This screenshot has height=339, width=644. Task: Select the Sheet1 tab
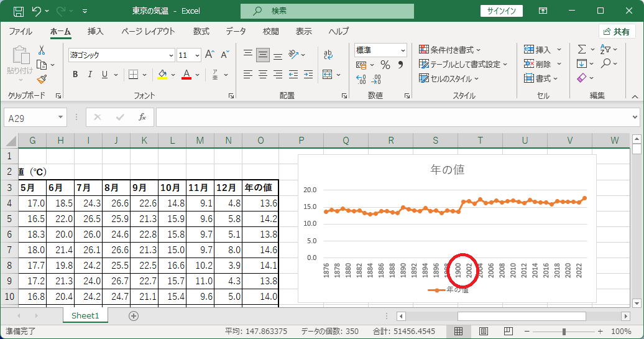[85, 315]
